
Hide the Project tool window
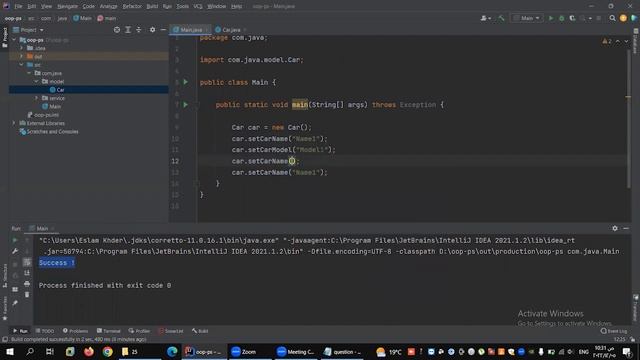(x=163, y=30)
